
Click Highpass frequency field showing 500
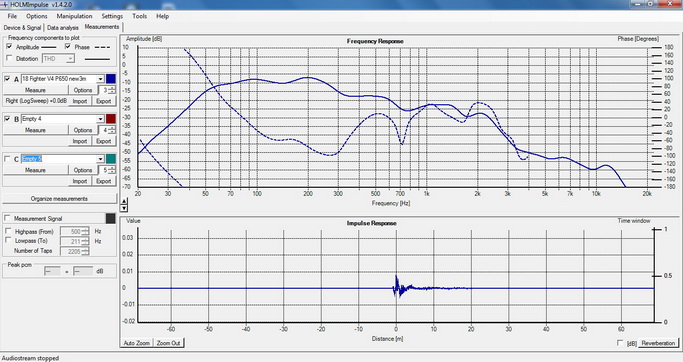74,231
